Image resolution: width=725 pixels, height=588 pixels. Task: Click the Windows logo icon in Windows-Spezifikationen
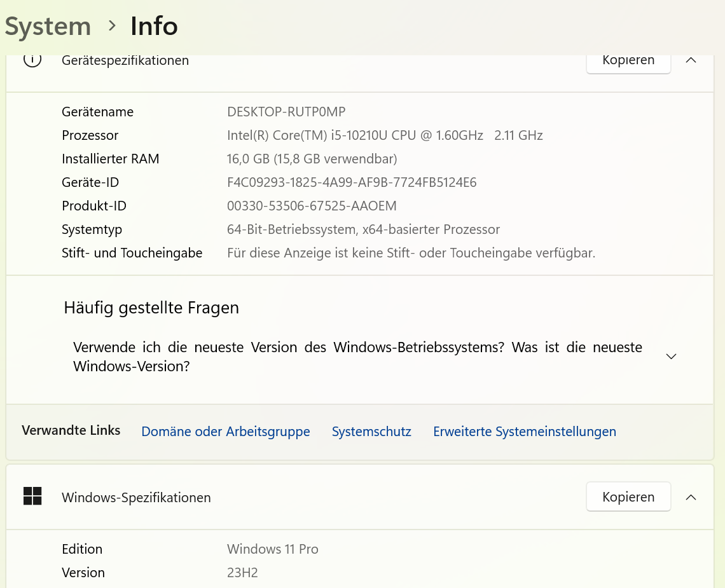tap(32, 496)
